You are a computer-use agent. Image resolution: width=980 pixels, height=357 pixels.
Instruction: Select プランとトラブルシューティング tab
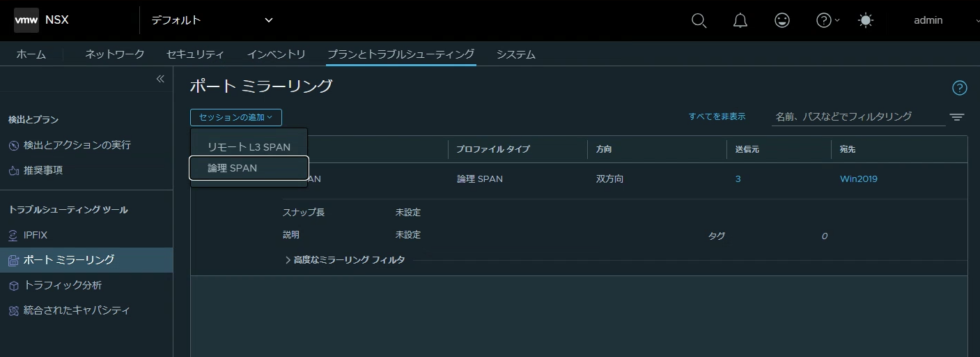pyautogui.click(x=401, y=54)
